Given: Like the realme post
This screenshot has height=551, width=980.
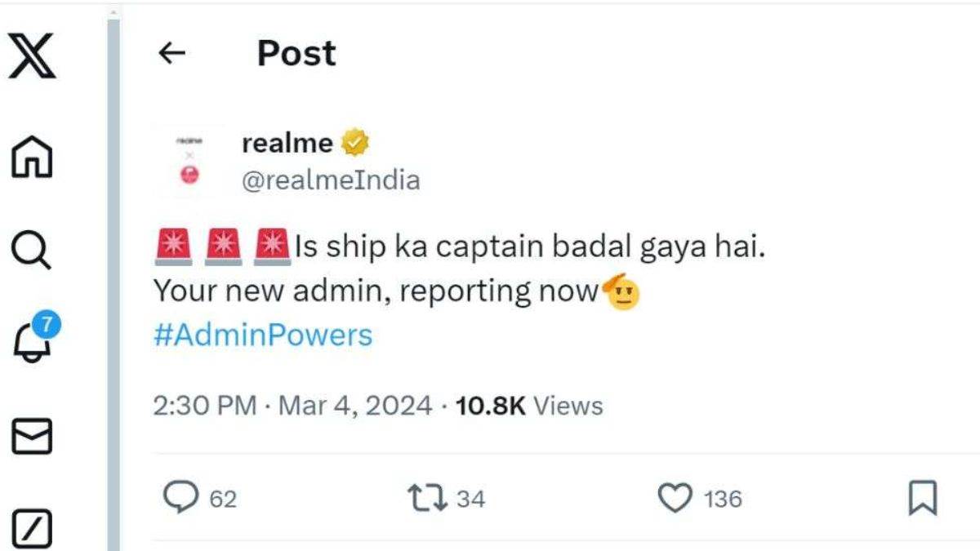Looking at the screenshot, I should (674, 496).
